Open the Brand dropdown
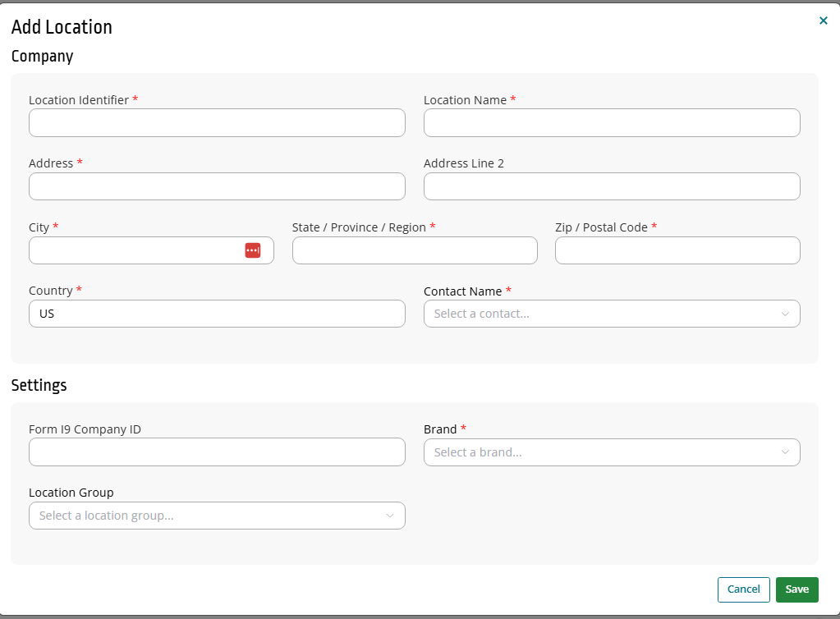Screen dimensions: 840x619 pyautogui.click(x=611, y=452)
